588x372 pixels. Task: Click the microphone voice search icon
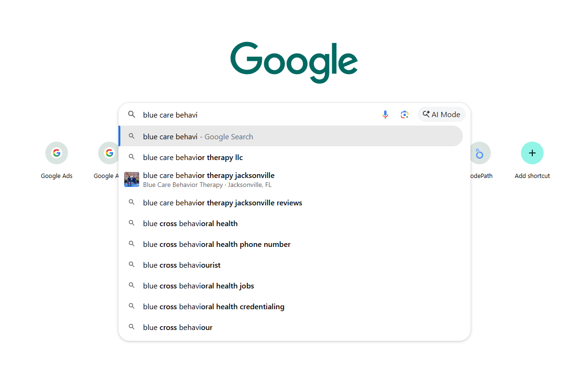[386, 115]
